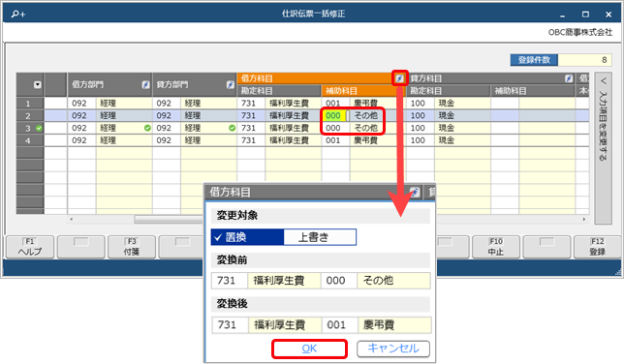
Task: Select the 上書き option
Action: (x=320, y=237)
